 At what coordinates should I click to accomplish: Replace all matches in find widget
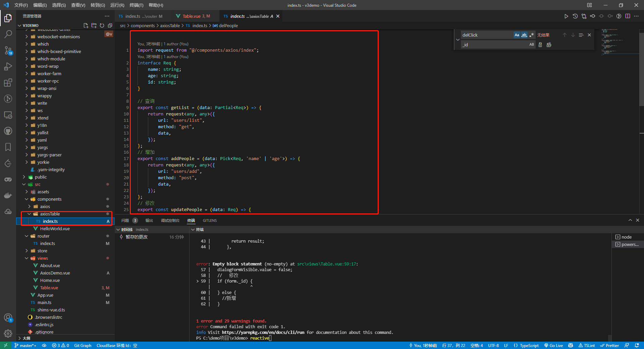click(549, 45)
